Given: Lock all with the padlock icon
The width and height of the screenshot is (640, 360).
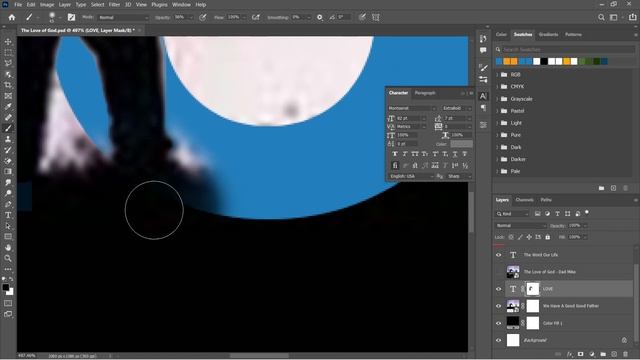Looking at the screenshot, I should [x=548, y=237].
